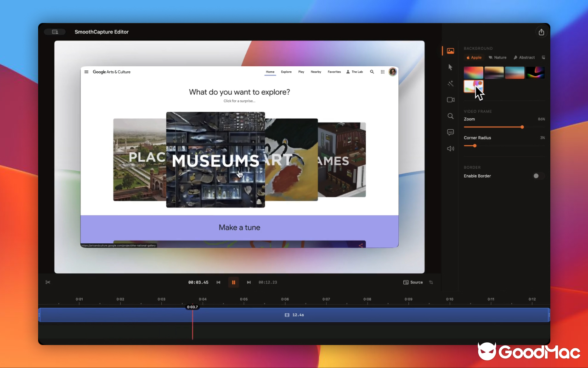Switch to the Nature background category
588x368 pixels.
pos(497,57)
